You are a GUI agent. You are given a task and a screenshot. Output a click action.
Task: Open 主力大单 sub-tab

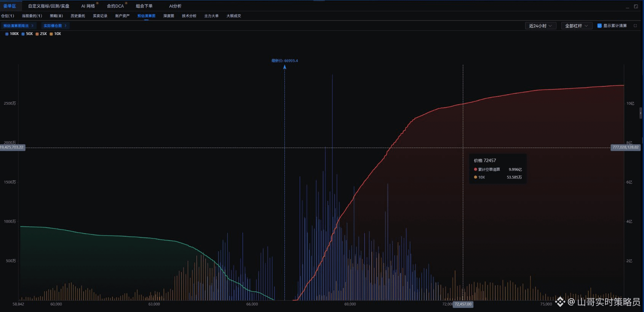[211, 16]
